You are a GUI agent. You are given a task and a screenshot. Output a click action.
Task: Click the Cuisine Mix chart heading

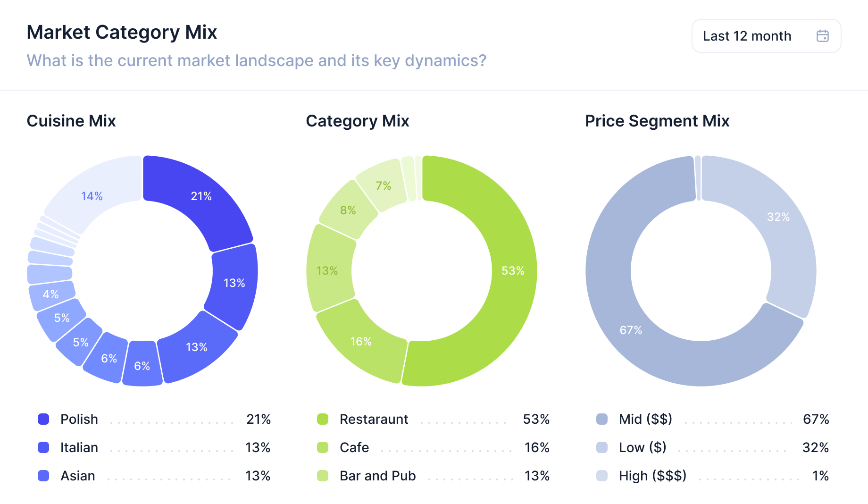tap(71, 121)
